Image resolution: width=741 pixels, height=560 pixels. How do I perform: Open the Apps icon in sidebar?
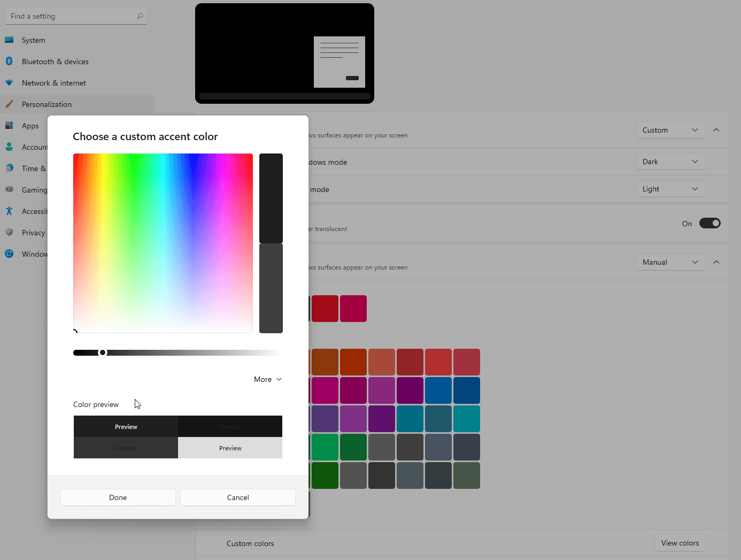pos(9,126)
